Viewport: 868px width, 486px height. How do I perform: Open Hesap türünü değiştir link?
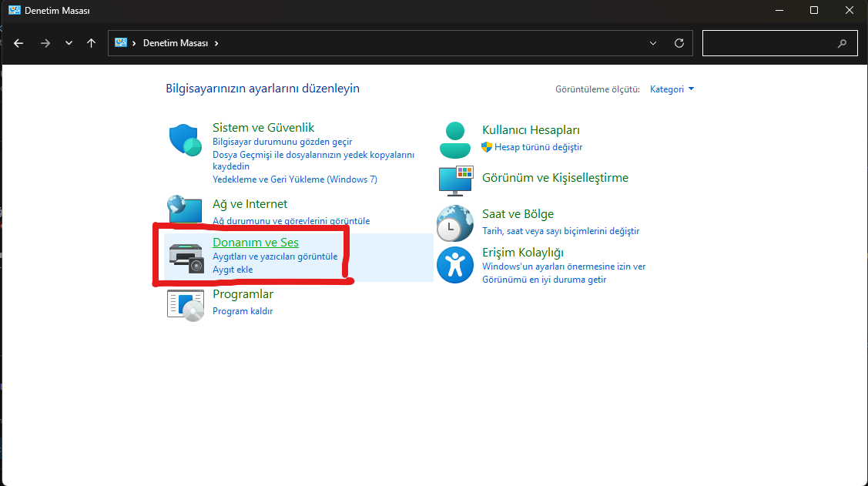[538, 147]
